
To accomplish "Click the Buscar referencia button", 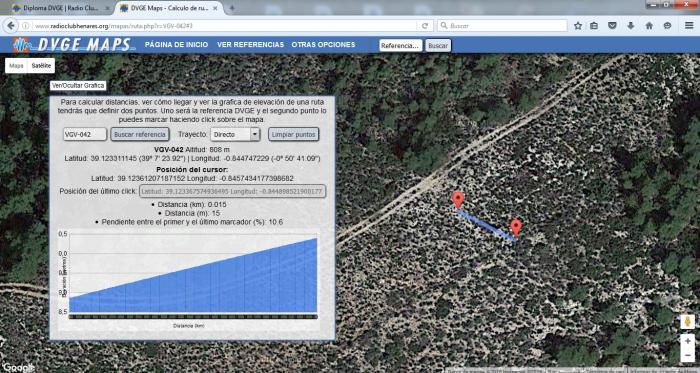I will click(x=140, y=134).
